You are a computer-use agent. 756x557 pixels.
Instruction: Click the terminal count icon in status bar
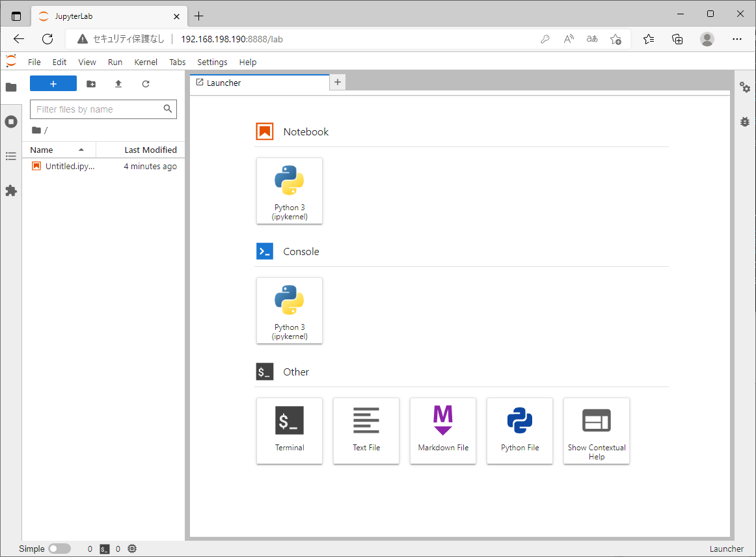(x=105, y=549)
